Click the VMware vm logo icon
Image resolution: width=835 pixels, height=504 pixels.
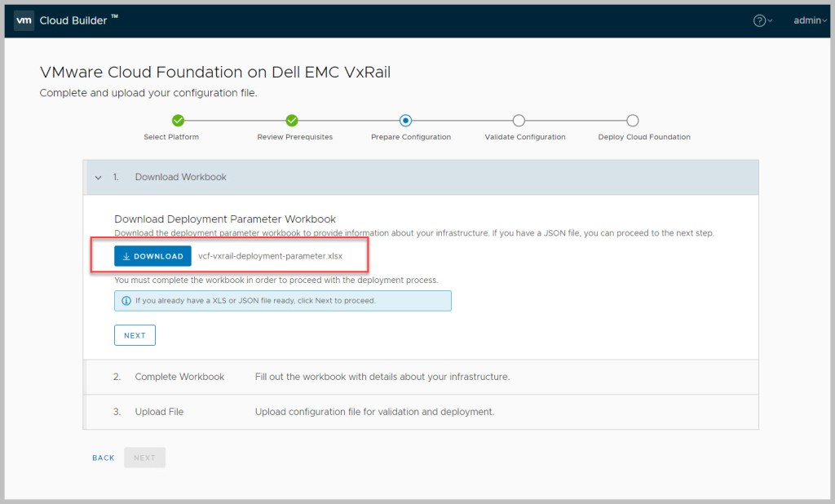24,20
